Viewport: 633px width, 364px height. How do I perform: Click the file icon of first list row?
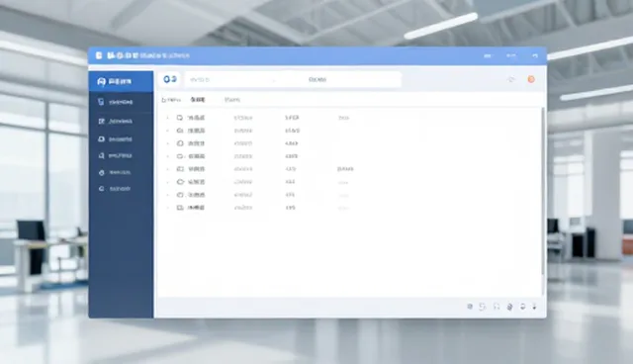(180, 118)
